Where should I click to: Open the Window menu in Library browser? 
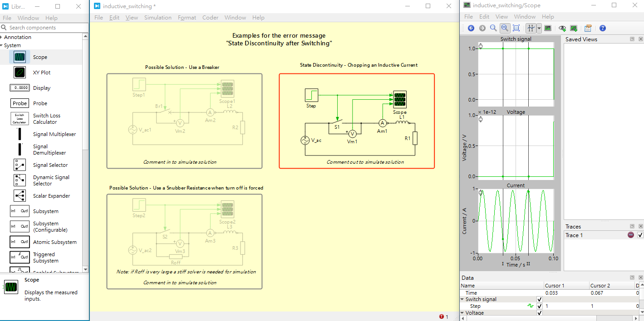(28, 18)
